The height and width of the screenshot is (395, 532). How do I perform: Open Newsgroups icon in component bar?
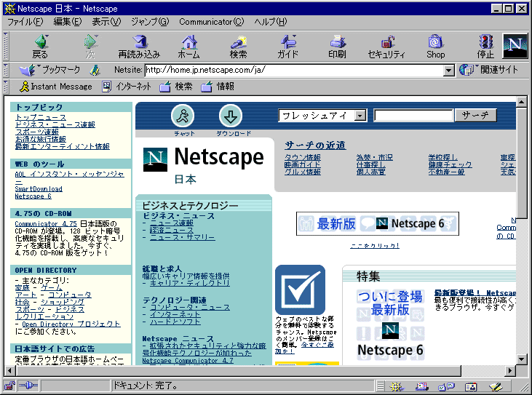tap(447, 386)
